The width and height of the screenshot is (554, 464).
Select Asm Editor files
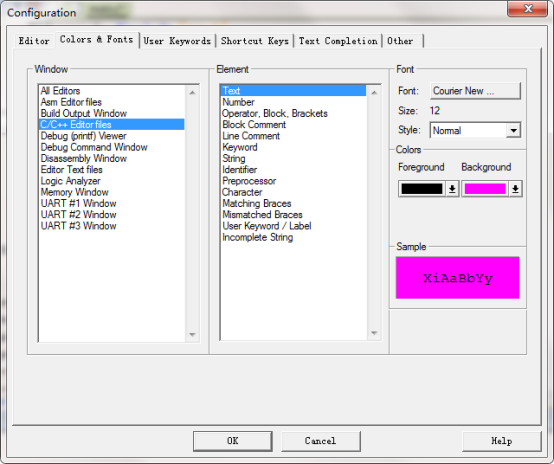[112, 102]
